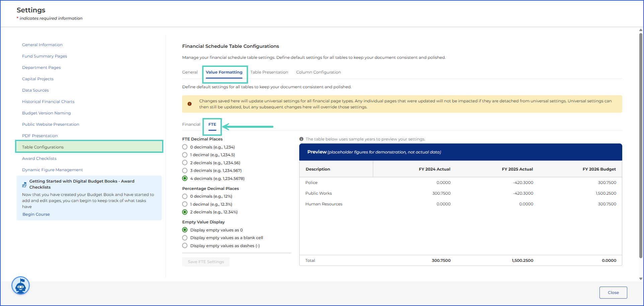Choose 1 decimal (e.g., 12.3%) percentage option

tap(185, 204)
